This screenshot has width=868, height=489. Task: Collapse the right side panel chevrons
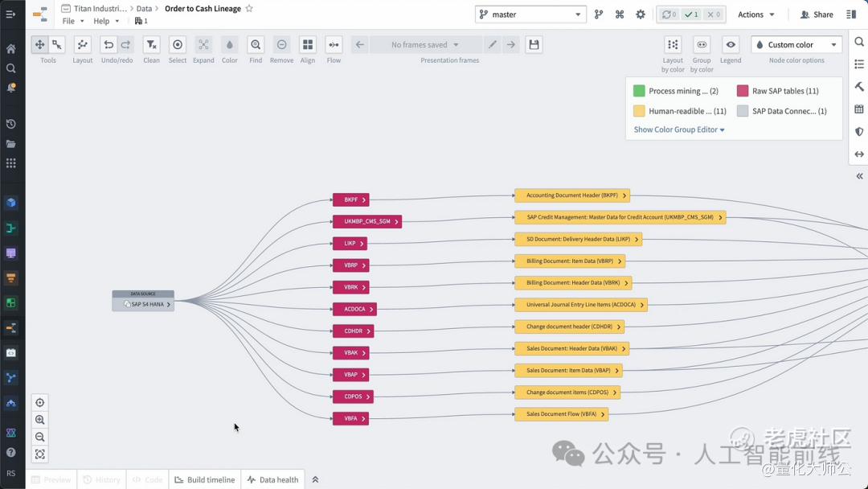860,176
